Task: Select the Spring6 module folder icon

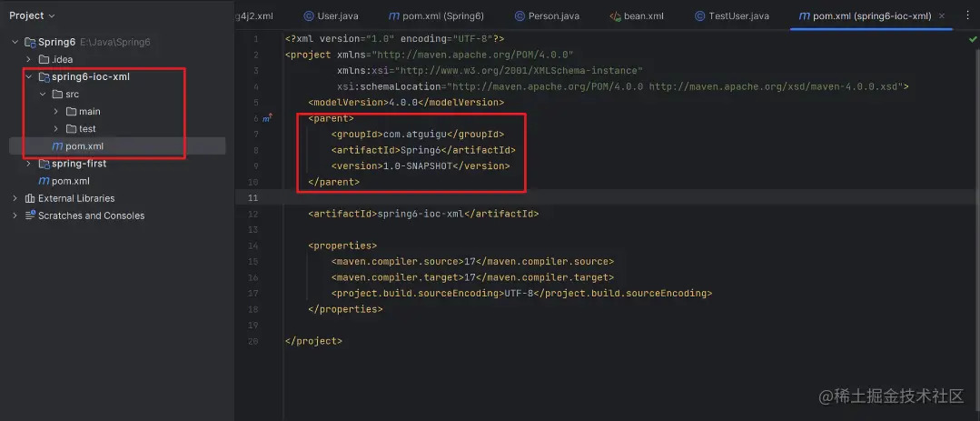Action: pyautogui.click(x=29, y=43)
